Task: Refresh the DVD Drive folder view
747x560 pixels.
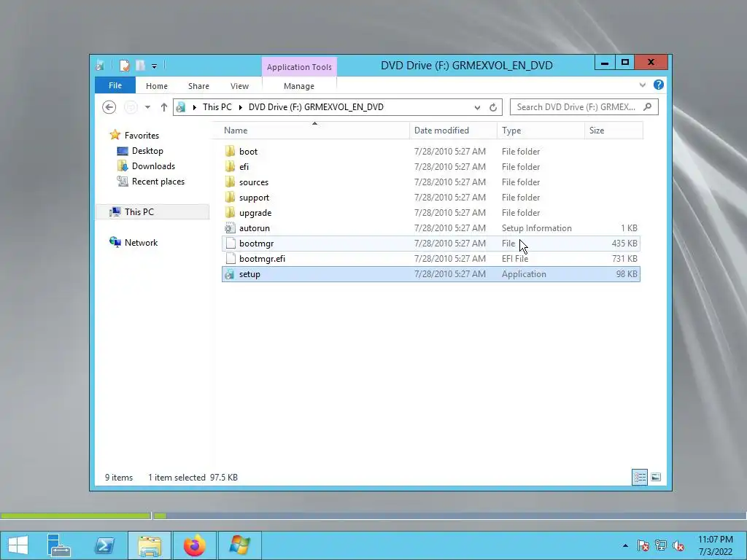Action: coord(493,108)
